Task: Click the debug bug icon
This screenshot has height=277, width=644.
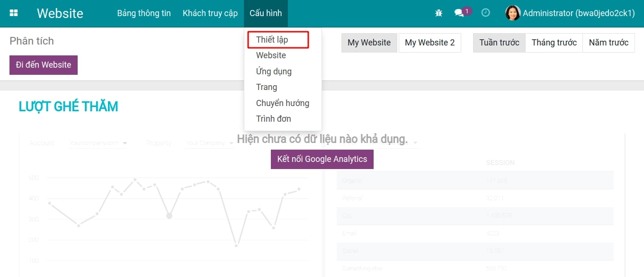Action: 438,13
